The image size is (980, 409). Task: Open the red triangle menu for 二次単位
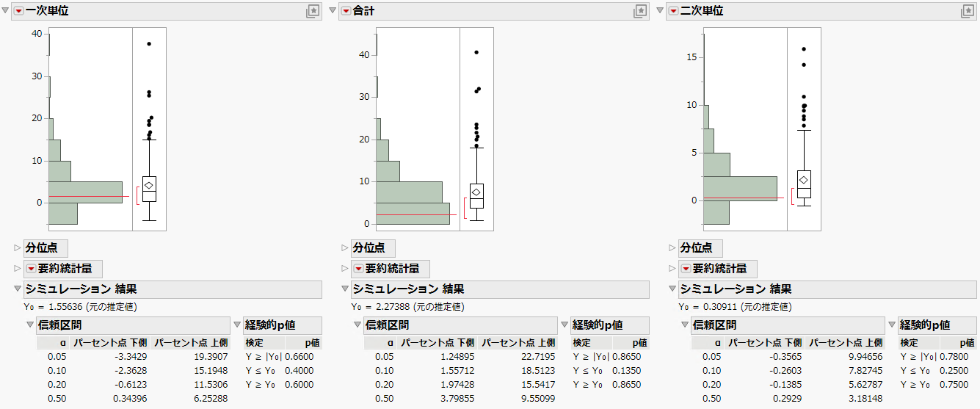click(x=673, y=11)
